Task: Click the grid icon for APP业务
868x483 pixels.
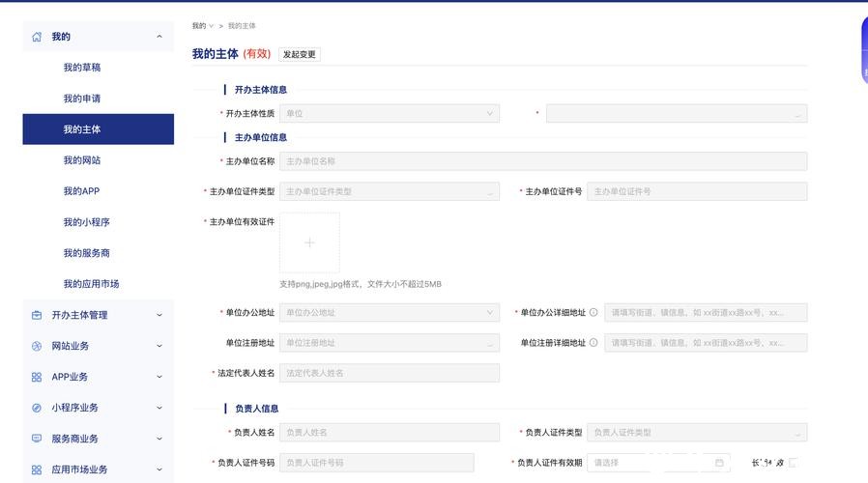Action: [37, 377]
